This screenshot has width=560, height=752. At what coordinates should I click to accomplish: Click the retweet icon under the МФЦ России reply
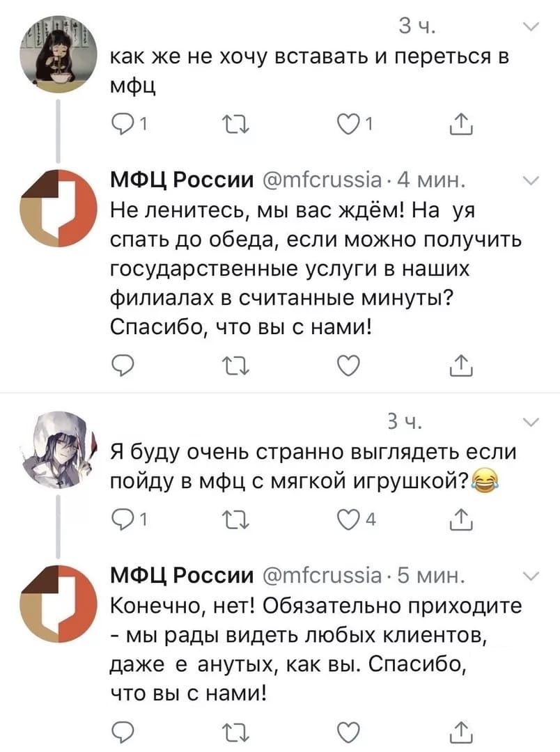(x=235, y=364)
